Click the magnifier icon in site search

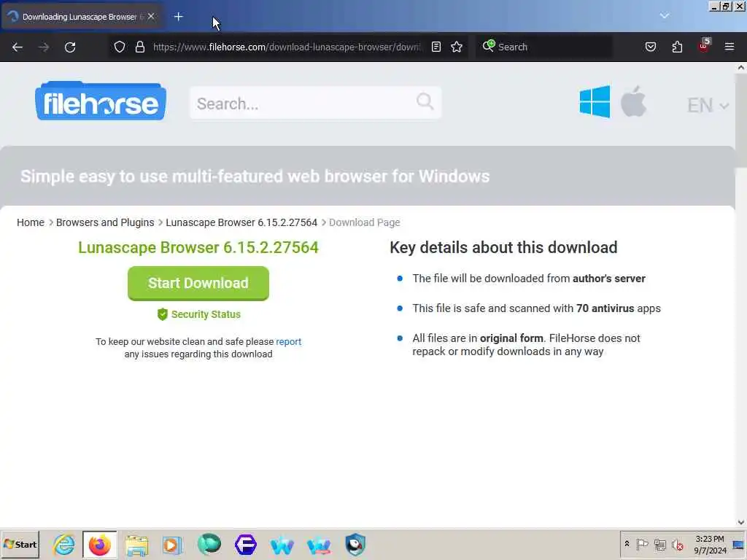coord(425,101)
